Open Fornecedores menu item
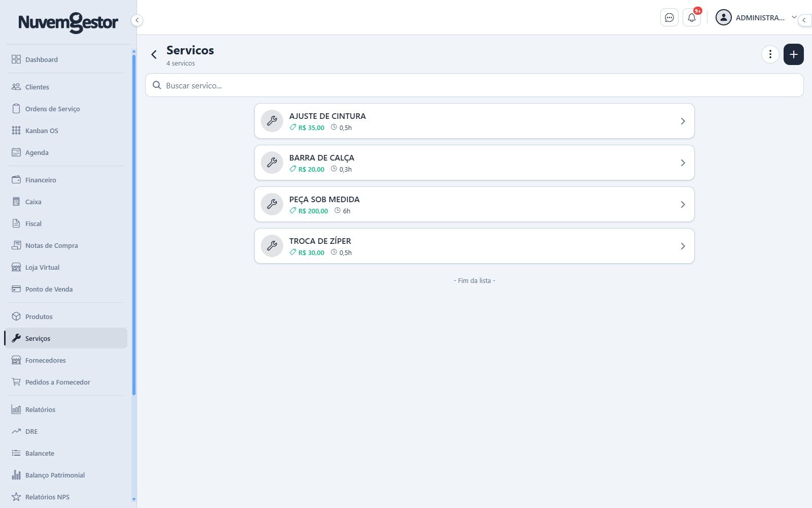This screenshot has width=812, height=508. pyautogui.click(x=66, y=360)
